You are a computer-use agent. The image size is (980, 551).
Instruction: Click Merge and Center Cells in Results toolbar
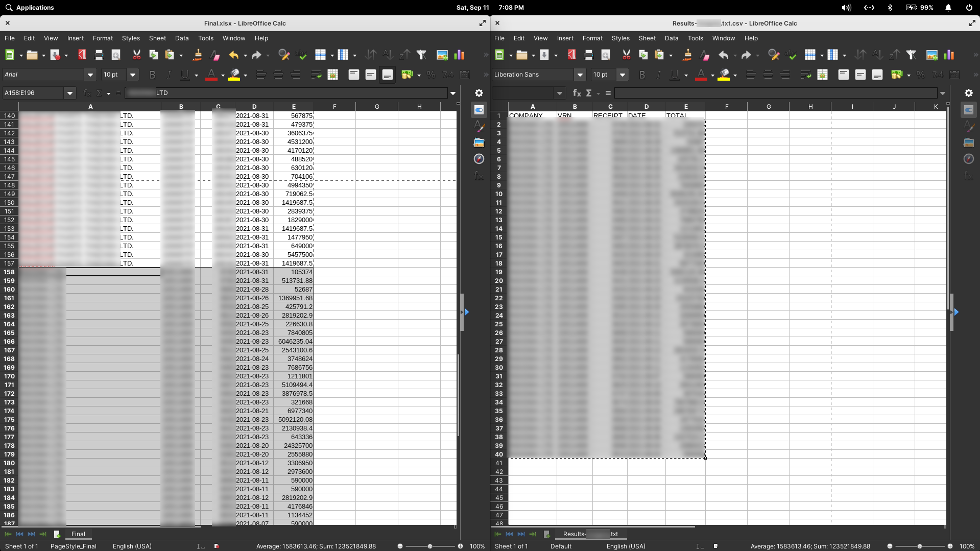point(822,75)
